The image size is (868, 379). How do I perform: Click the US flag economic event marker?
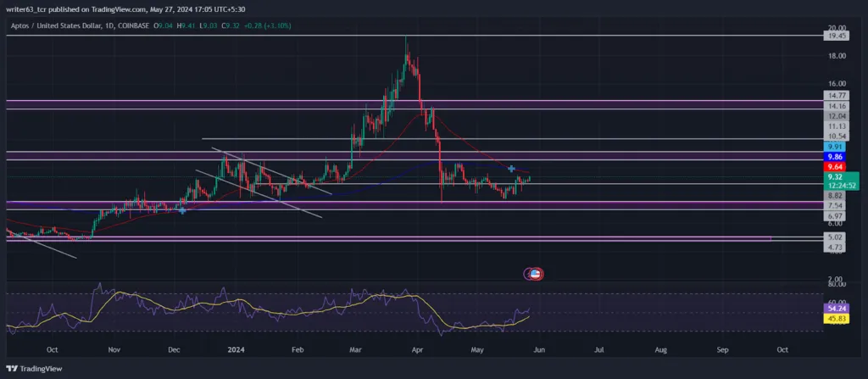pos(535,273)
